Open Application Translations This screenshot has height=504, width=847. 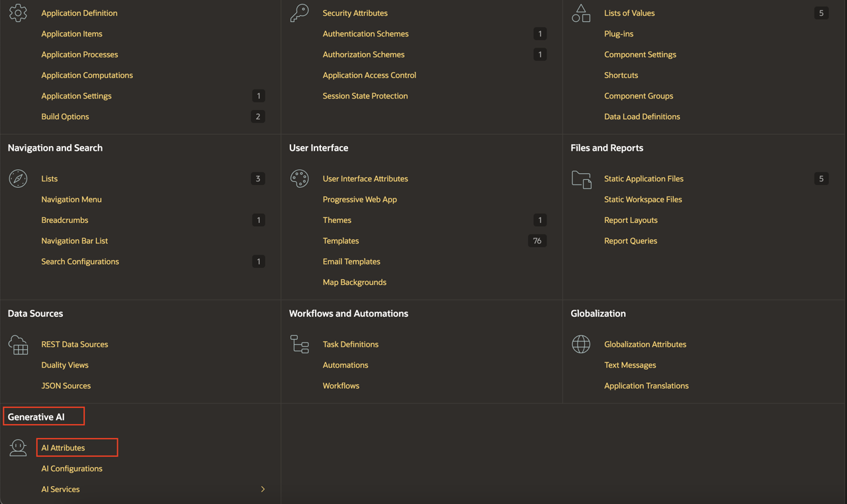[x=646, y=386]
